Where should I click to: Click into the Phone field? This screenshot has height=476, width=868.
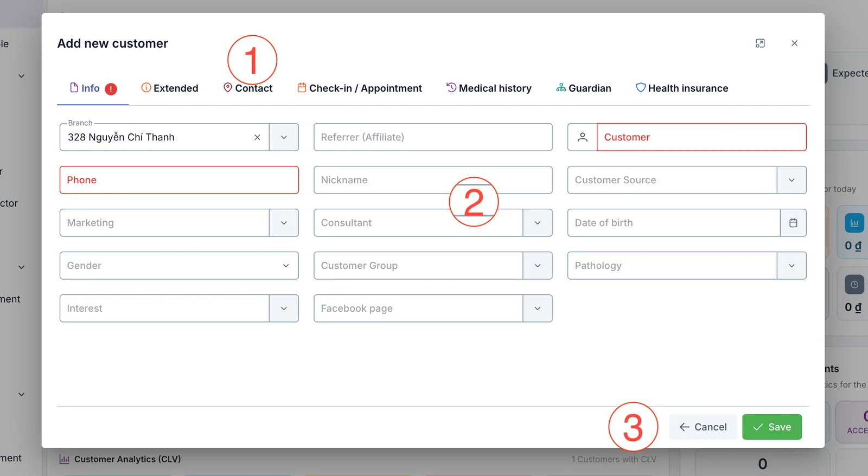(179, 180)
